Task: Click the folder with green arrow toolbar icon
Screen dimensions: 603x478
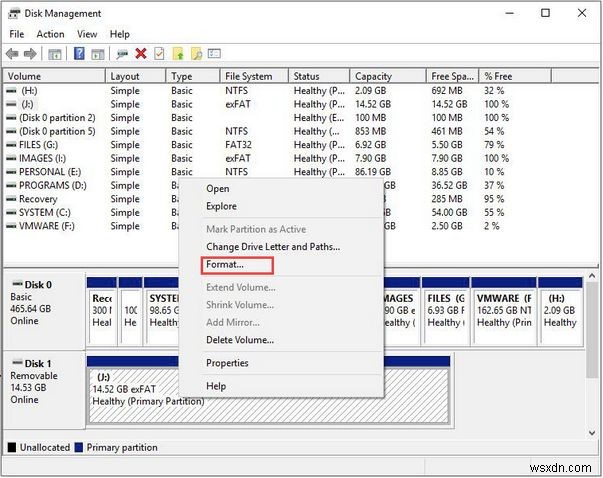Action: (178, 53)
